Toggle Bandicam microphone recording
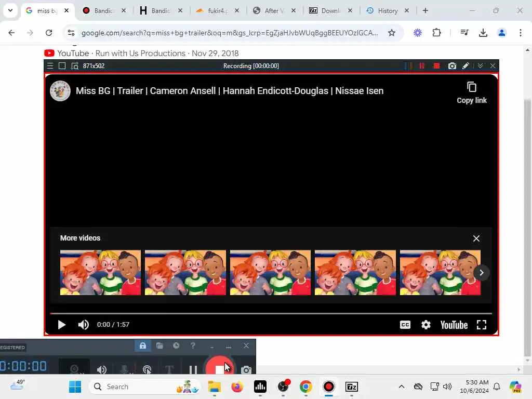 pyautogui.click(x=125, y=369)
